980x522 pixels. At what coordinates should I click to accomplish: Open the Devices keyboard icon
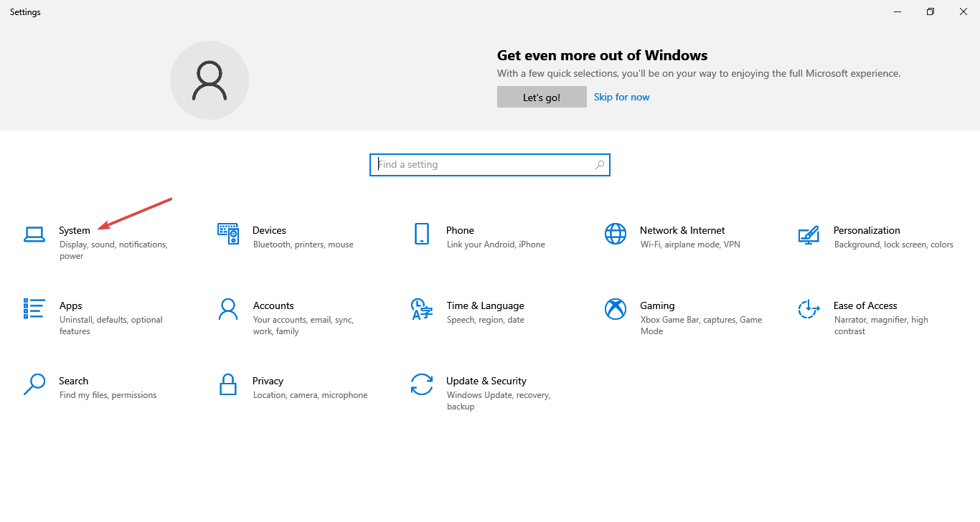(228, 234)
